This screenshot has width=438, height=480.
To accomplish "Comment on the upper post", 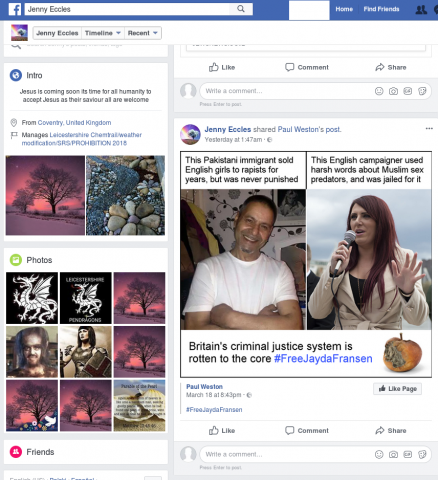I will [307, 67].
